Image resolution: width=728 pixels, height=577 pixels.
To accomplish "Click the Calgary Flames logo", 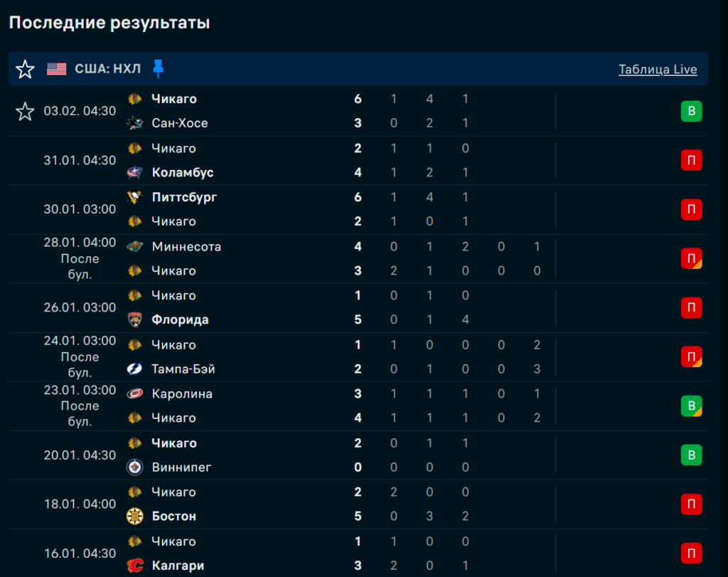I will [134, 566].
